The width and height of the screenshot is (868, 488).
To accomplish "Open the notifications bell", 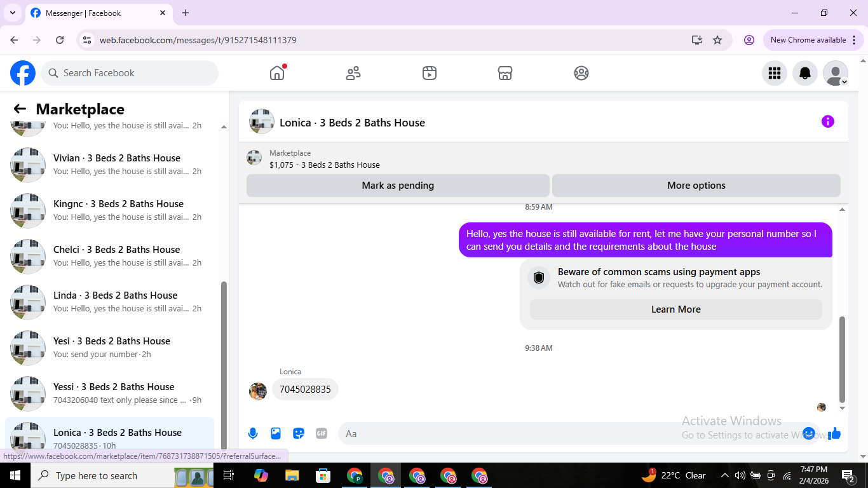I will tap(805, 73).
